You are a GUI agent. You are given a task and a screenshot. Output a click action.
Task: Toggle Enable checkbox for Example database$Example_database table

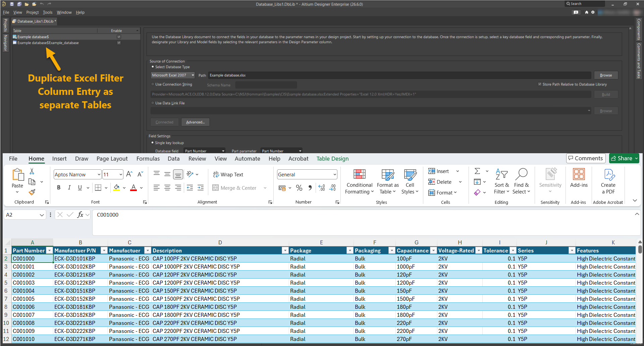tap(119, 43)
